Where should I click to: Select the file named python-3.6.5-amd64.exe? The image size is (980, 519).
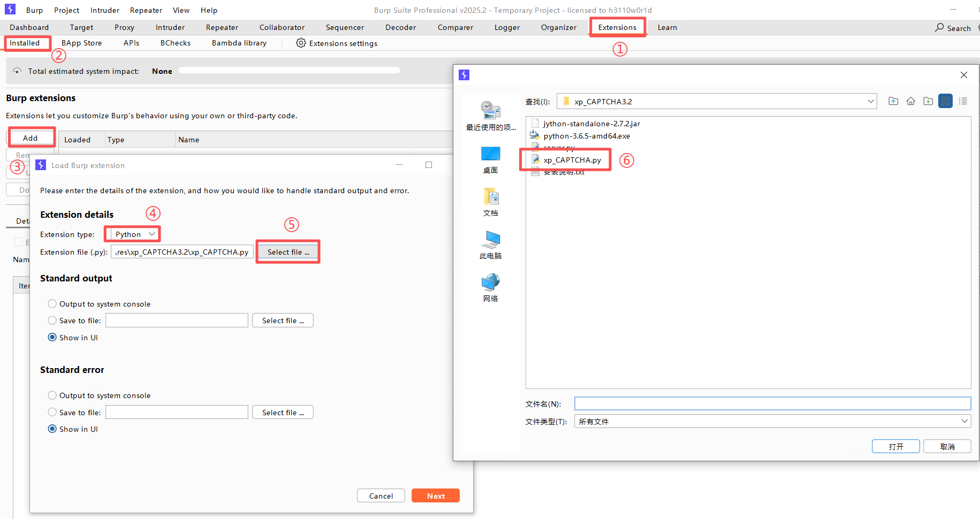click(587, 136)
